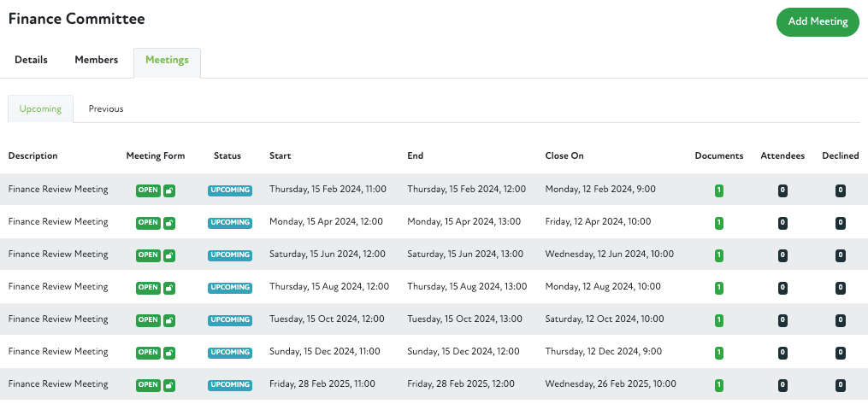This screenshot has width=868, height=404.
Task: Select the Meetings tab
Action: [167, 60]
